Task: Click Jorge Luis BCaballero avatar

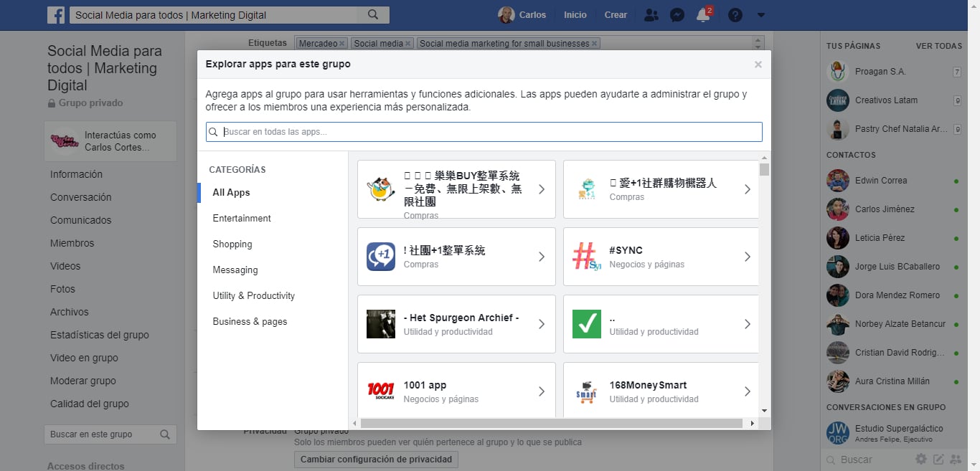Action: point(838,267)
